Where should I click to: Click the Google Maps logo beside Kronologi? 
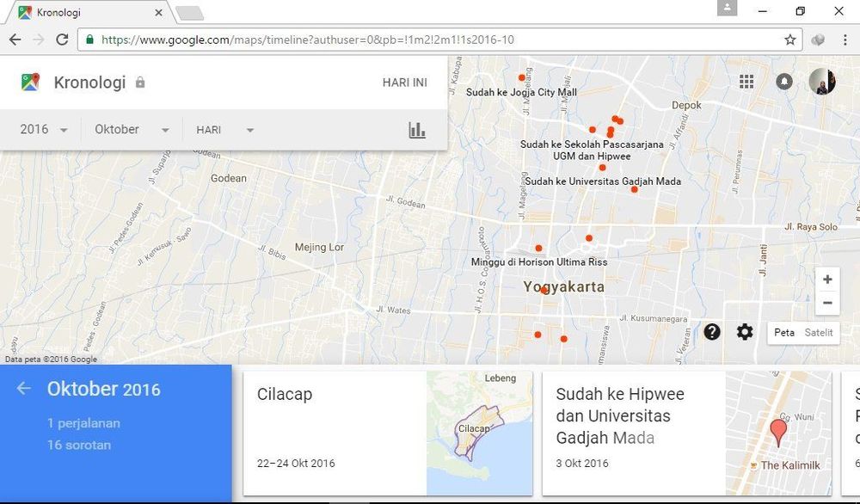(x=31, y=83)
